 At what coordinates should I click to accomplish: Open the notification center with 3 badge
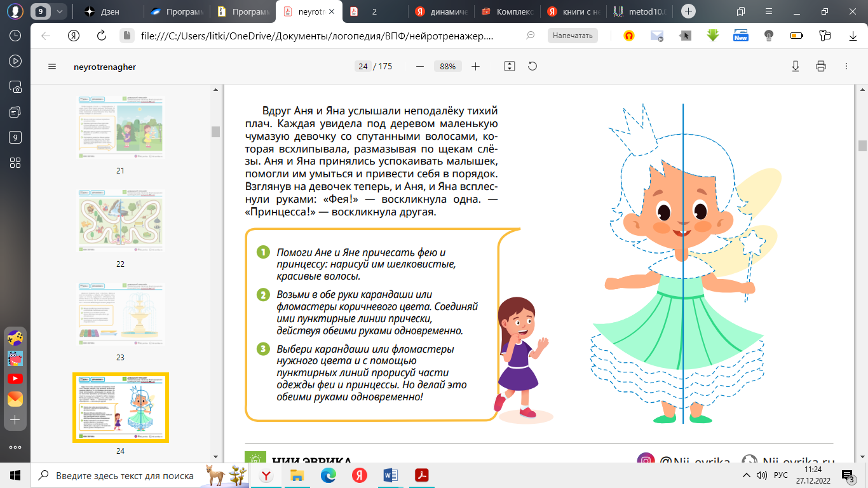[847, 476]
